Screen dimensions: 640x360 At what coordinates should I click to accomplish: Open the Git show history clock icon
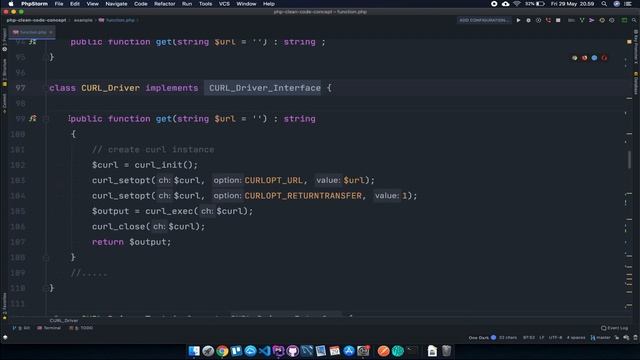coord(602,20)
